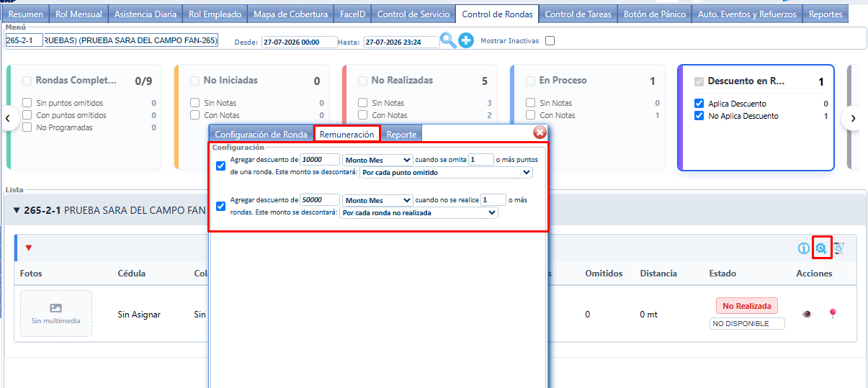Close the configuration dialog with red X
The image size is (868, 388).
540,132
